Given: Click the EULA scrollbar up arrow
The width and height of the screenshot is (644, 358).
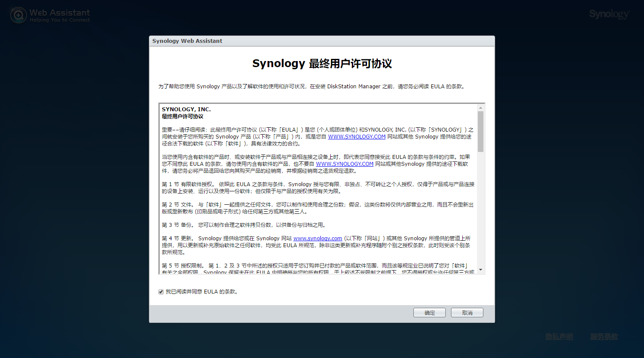Looking at the screenshot, I should (480, 107).
